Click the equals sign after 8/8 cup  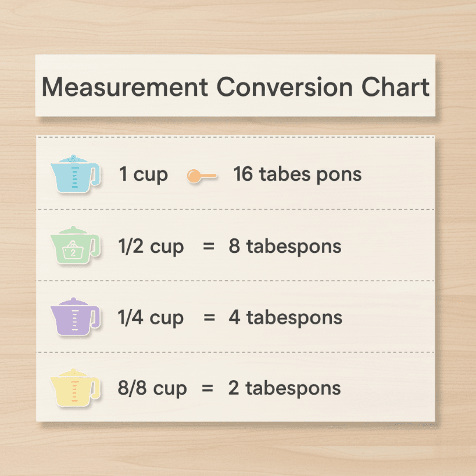pos(207,388)
